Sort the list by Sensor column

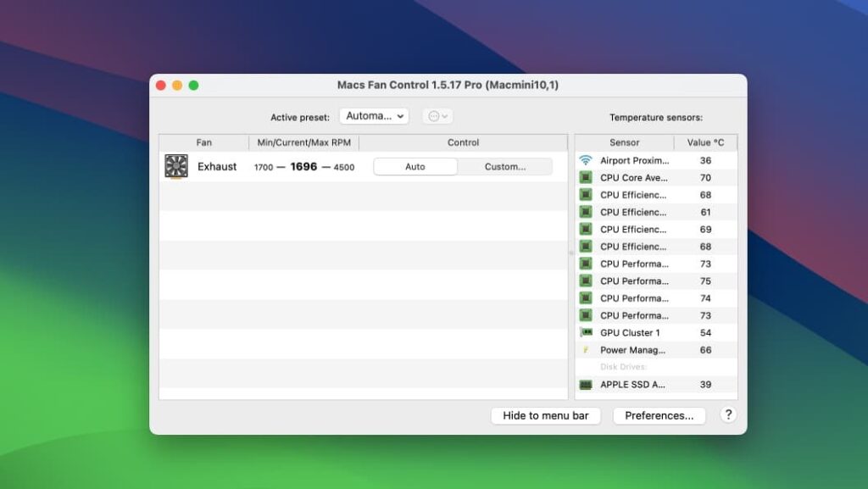625,142
